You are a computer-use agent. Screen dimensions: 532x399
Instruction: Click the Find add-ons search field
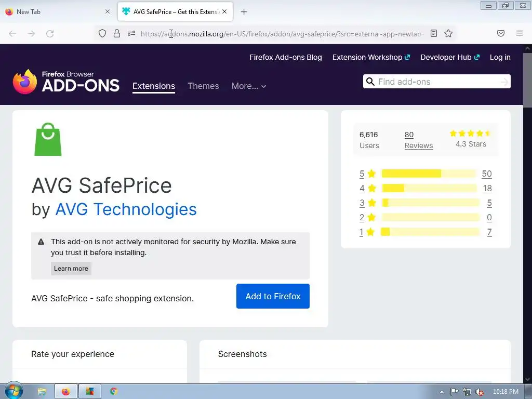436,82
